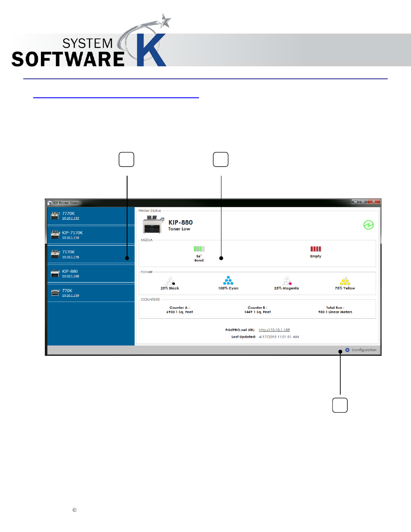Maximize the KIP Printer Status window
This screenshot has width=411, height=532.
pyautogui.click(x=363, y=202)
